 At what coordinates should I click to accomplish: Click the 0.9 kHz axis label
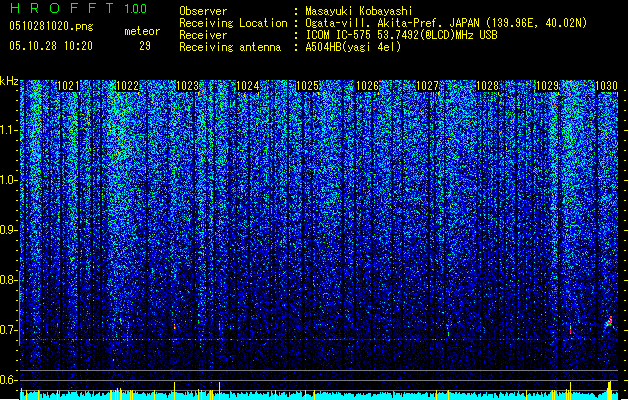coord(8,230)
